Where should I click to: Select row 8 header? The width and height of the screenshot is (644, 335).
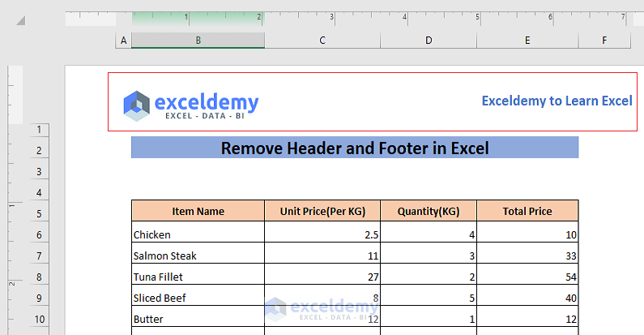pyautogui.click(x=38, y=277)
